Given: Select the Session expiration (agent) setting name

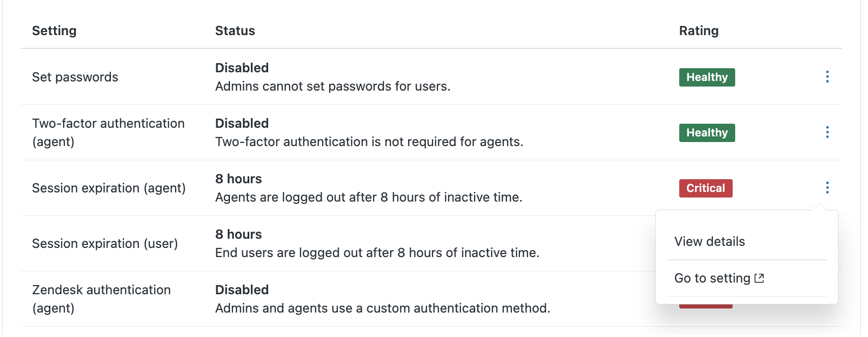Looking at the screenshot, I should pos(108,188).
